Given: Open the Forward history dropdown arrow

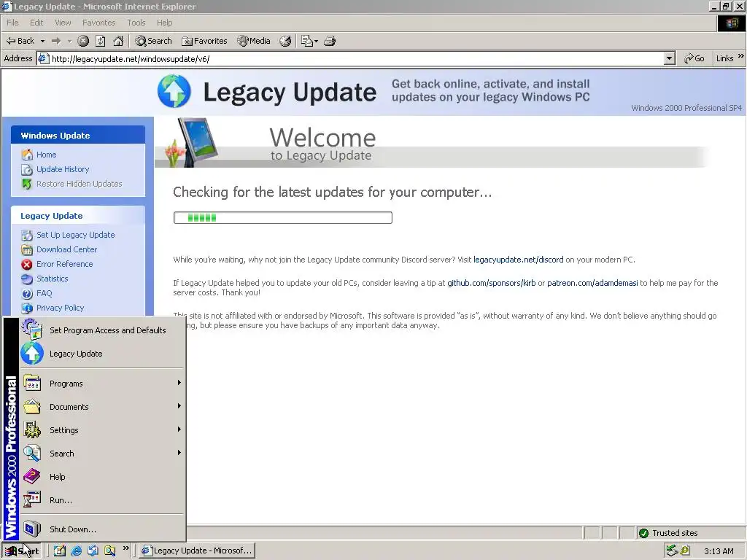Looking at the screenshot, I should click(69, 41).
